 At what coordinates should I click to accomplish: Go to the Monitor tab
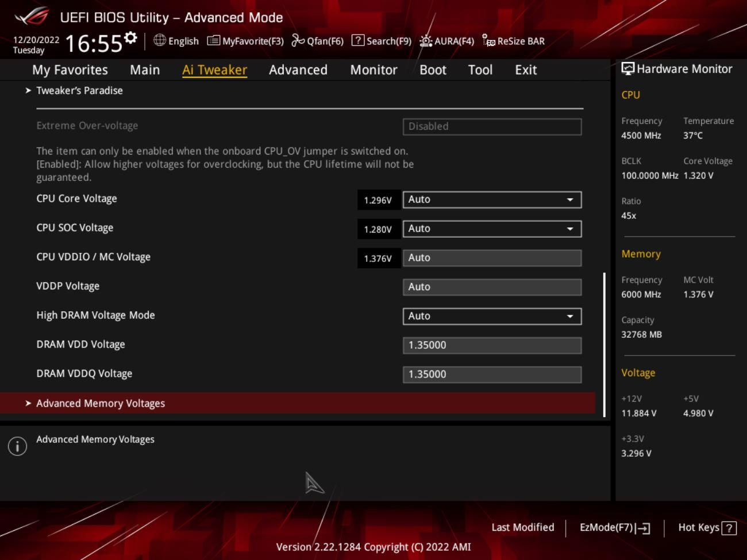(373, 70)
